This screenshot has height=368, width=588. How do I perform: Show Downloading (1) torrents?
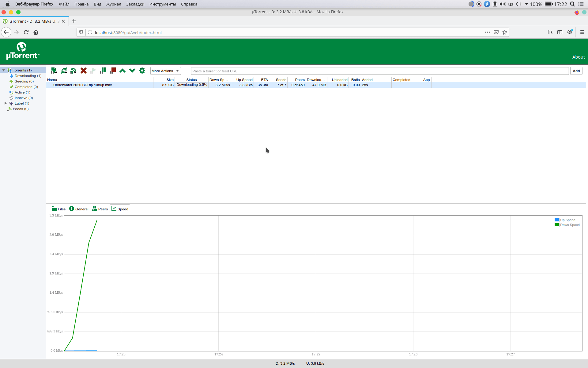[x=28, y=76]
